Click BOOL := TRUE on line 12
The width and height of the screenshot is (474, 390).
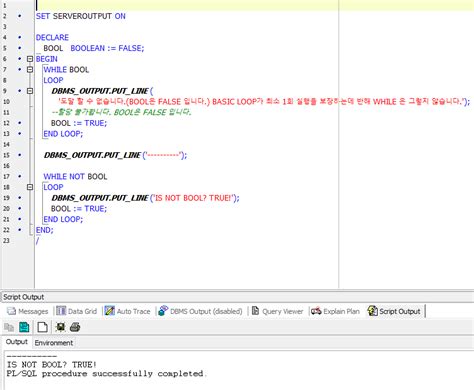(79, 123)
